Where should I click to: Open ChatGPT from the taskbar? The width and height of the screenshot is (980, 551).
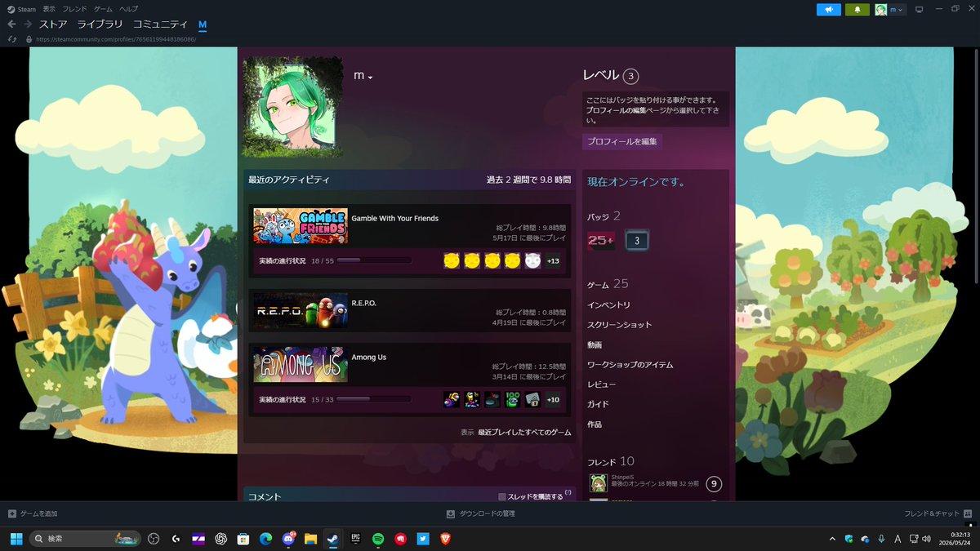[x=220, y=539]
